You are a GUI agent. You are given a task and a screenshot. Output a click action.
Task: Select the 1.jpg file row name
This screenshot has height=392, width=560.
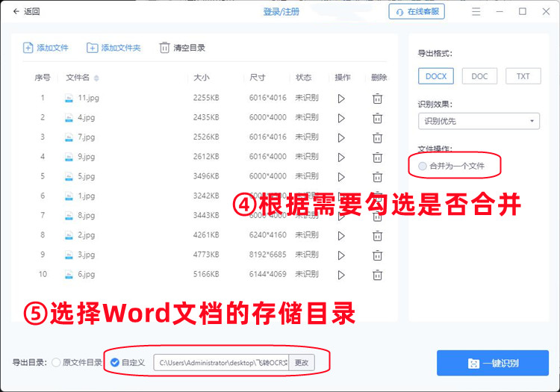[87, 196]
